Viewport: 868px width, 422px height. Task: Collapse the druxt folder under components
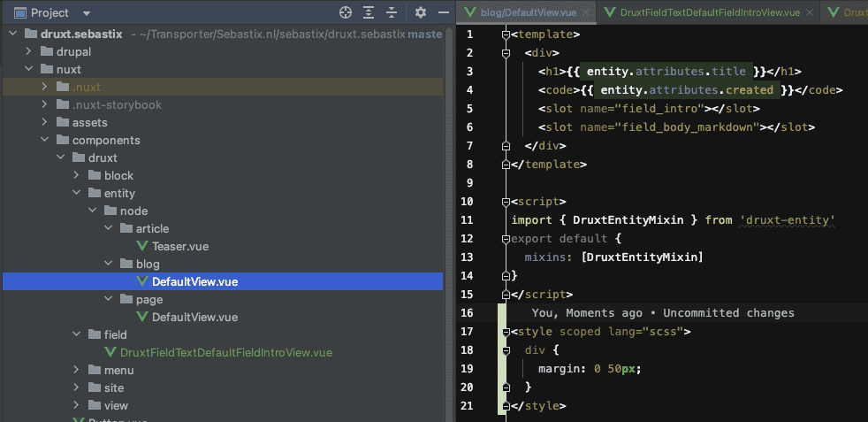pos(61,157)
